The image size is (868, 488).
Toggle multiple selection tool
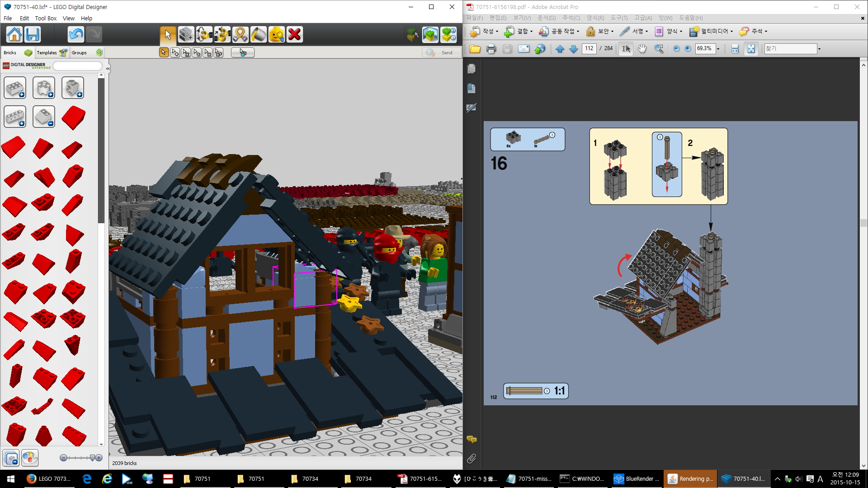(175, 53)
